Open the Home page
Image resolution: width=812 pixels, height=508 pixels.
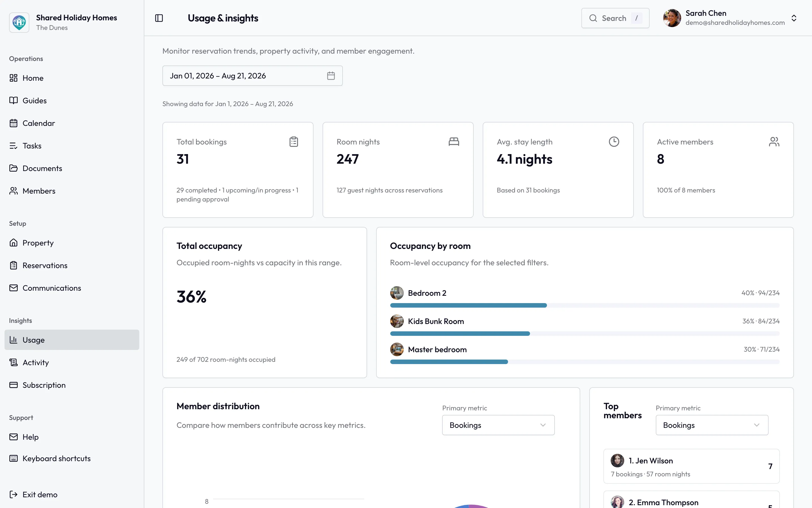click(x=72, y=78)
